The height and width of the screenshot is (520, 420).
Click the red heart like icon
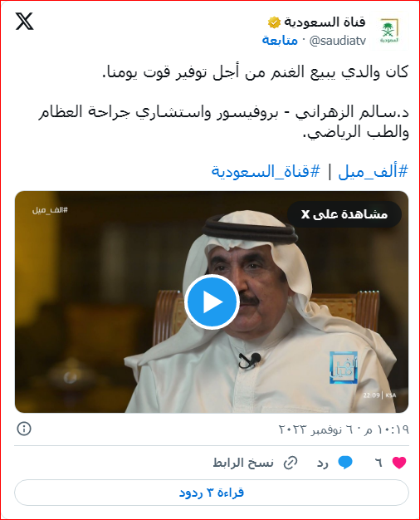point(399,463)
